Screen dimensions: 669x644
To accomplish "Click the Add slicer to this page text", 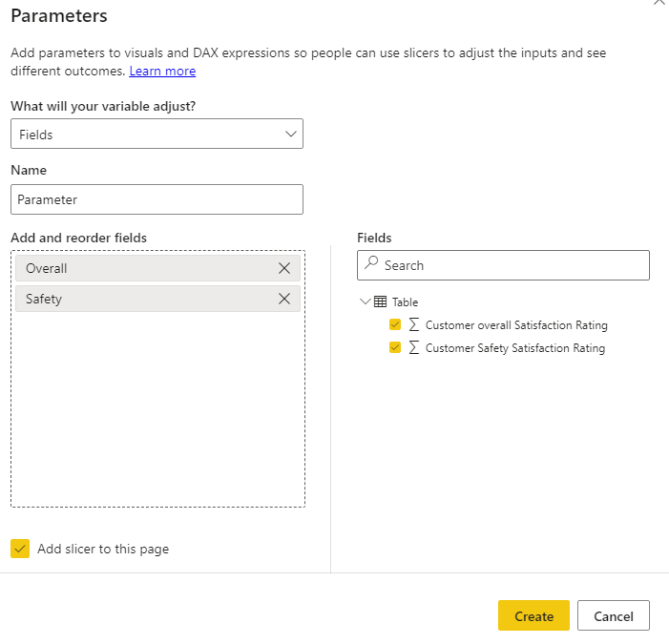I will (x=103, y=549).
